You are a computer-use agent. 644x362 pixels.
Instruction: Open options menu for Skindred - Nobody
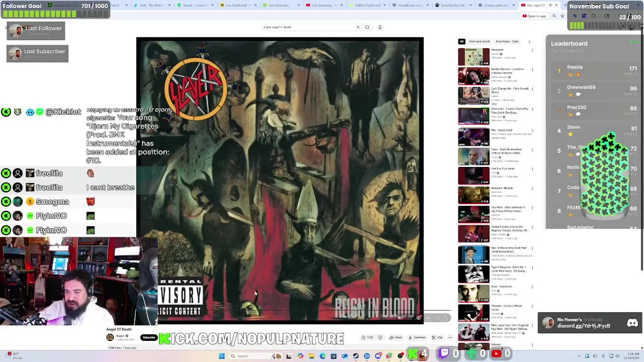tap(532, 189)
